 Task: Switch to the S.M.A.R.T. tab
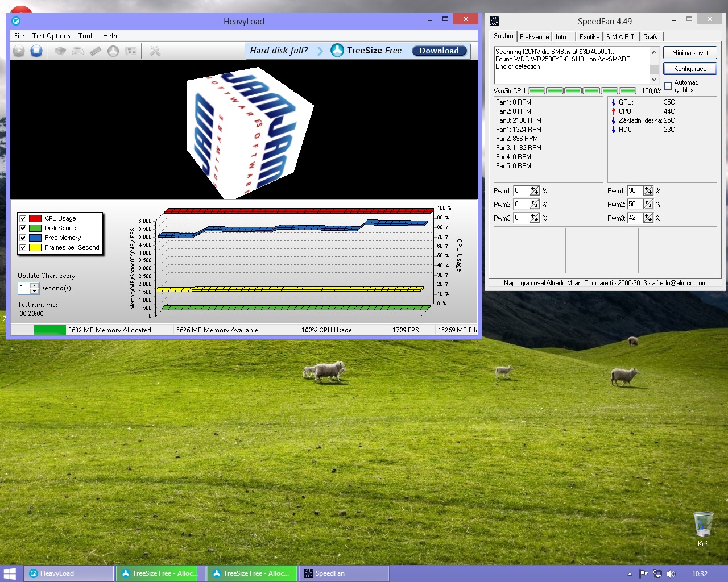pos(621,37)
